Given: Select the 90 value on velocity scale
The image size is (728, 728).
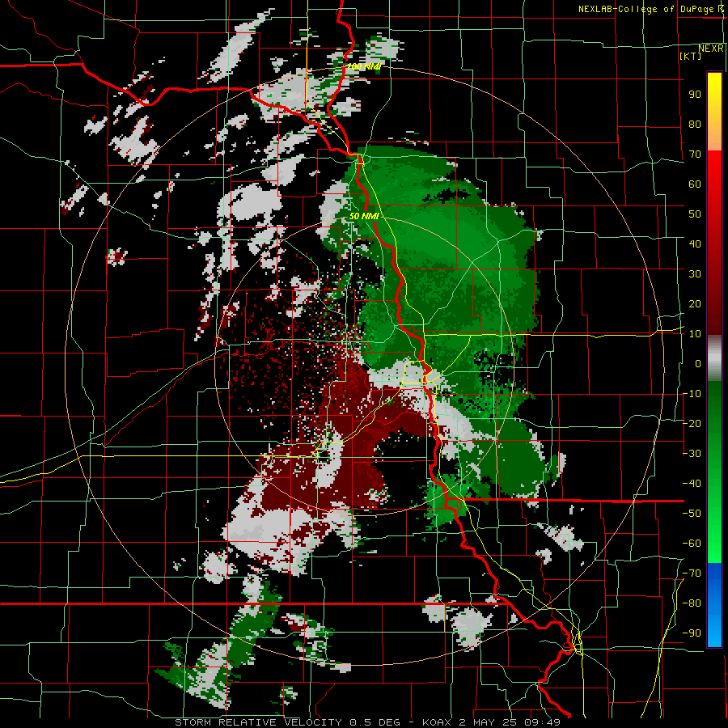Looking at the screenshot, I should coord(695,95).
